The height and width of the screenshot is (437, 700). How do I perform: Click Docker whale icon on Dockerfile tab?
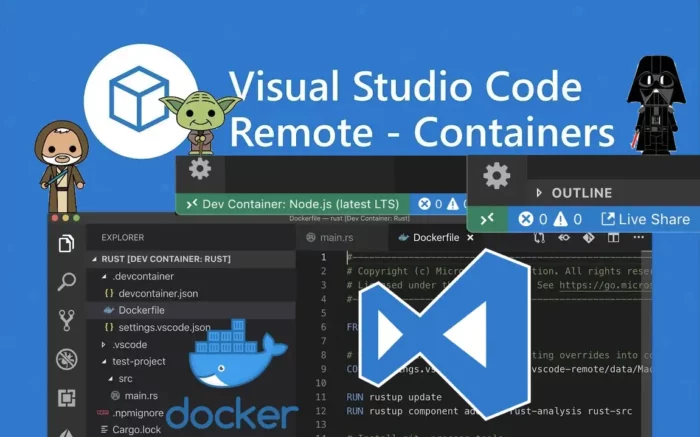pyautogui.click(x=404, y=237)
